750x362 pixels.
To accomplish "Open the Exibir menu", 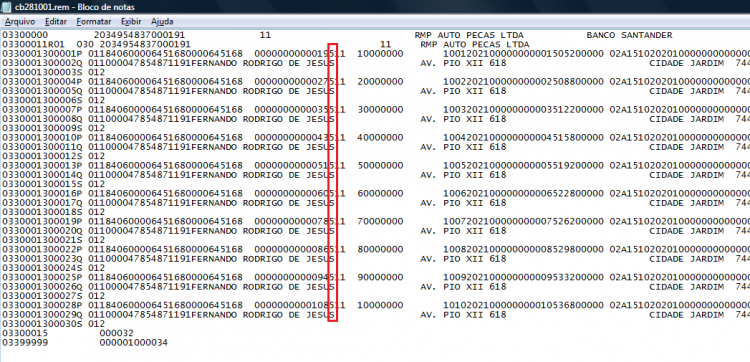I will (x=131, y=22).
